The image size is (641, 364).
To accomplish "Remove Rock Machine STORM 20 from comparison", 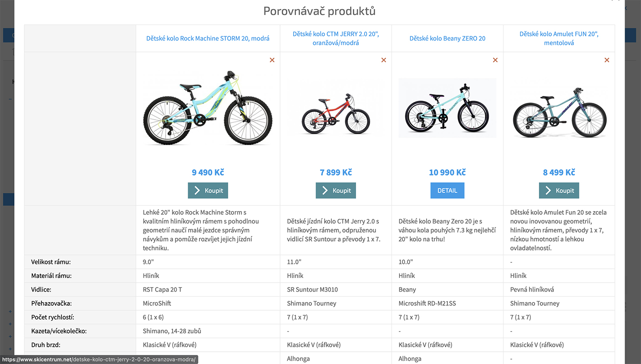I will 272,60.
